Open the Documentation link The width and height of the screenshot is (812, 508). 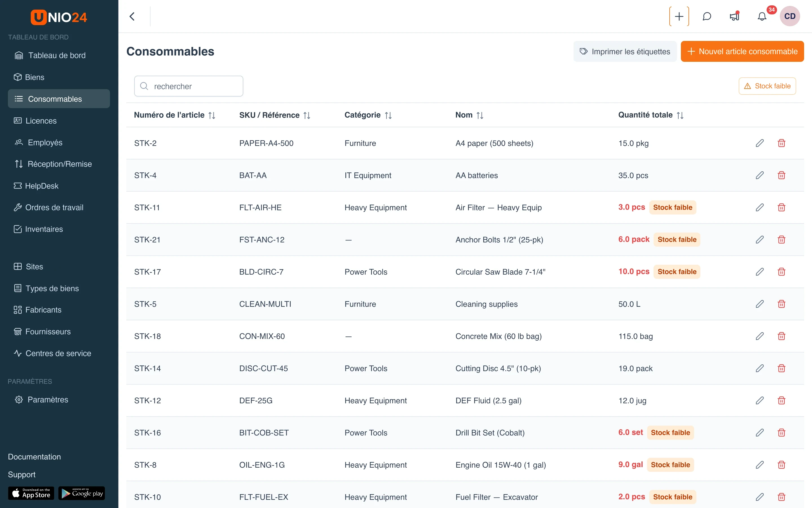[34, 457]
